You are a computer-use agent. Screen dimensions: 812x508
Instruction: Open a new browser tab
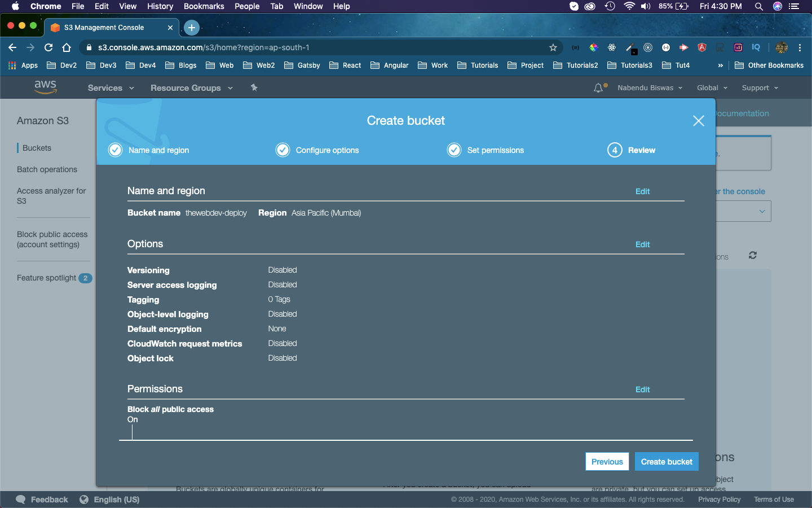point(192,27)
